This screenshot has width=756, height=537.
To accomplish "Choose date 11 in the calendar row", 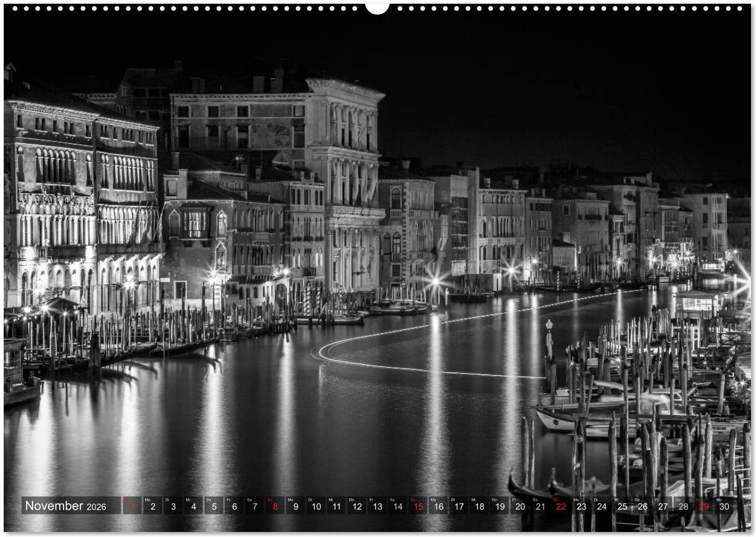I will coord(336,506).
